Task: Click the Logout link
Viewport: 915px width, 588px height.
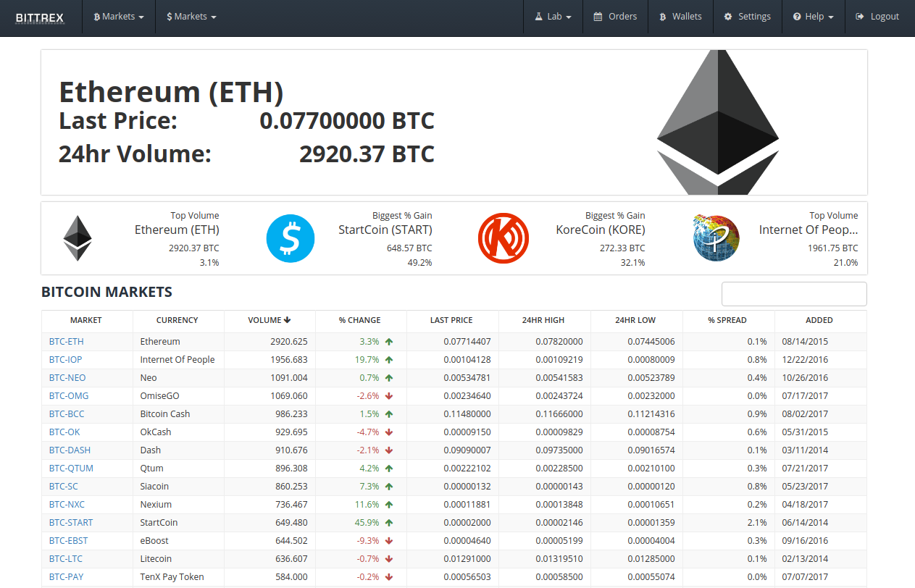Action: tap(877, 17)
